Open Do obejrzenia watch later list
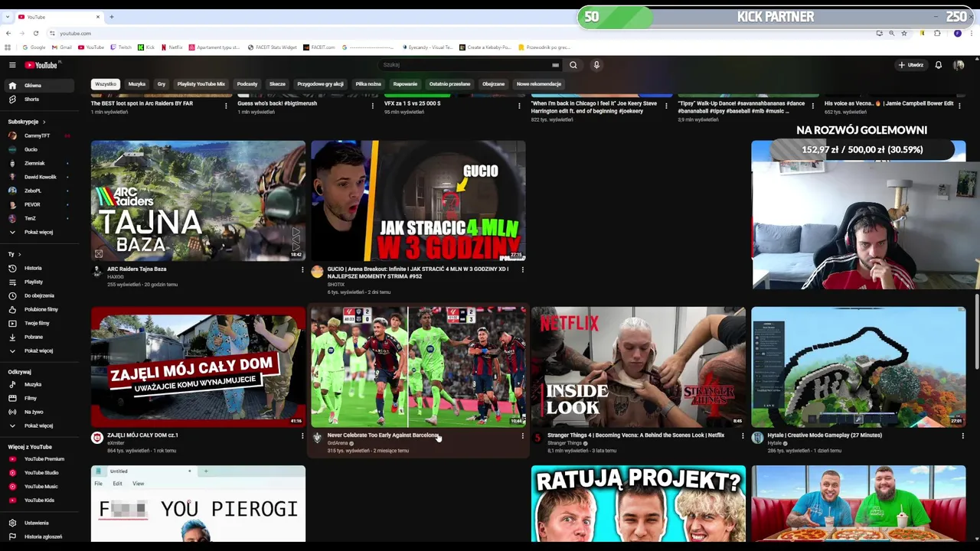Image resolution: width=980 pixels, height=551 pixels. pos(38,295)
